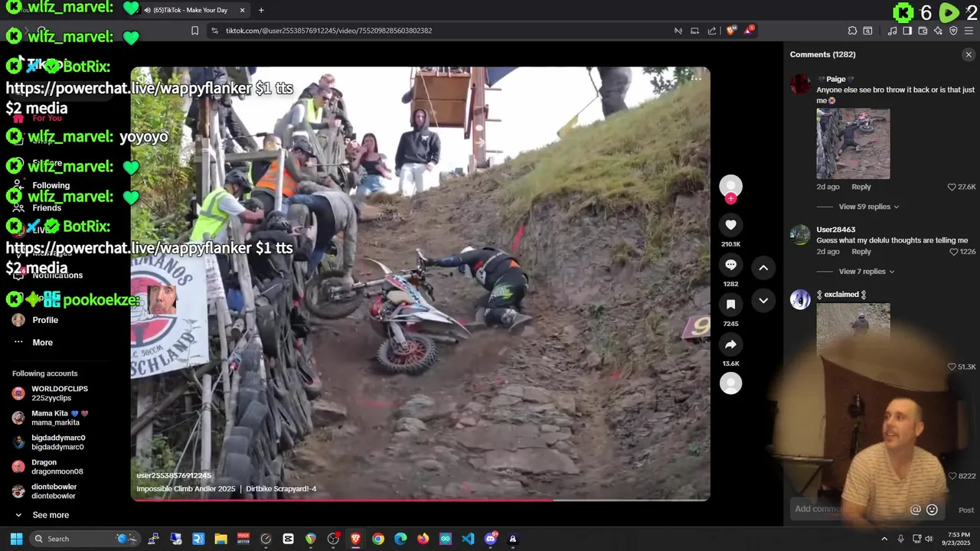Open comments via the speech bubble icon

pos(730,265)
